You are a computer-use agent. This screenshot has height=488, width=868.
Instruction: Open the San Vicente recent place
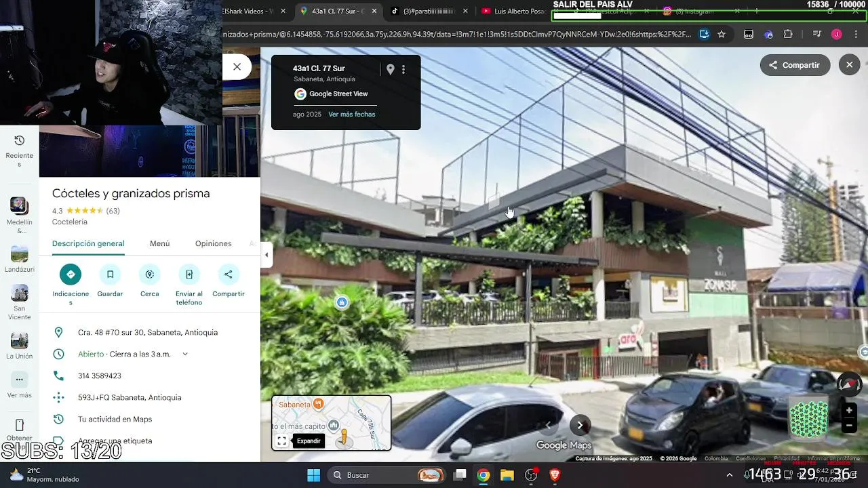coord(19,293)
